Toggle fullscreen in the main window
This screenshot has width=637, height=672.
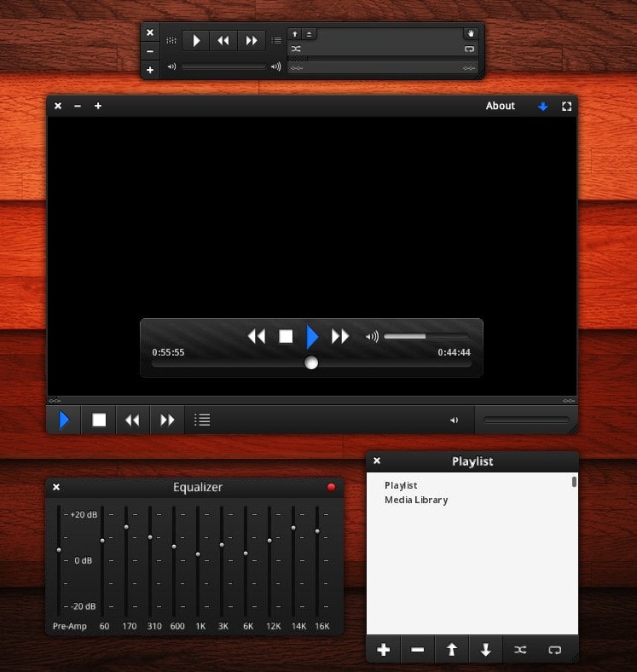(x=566, y=107)
